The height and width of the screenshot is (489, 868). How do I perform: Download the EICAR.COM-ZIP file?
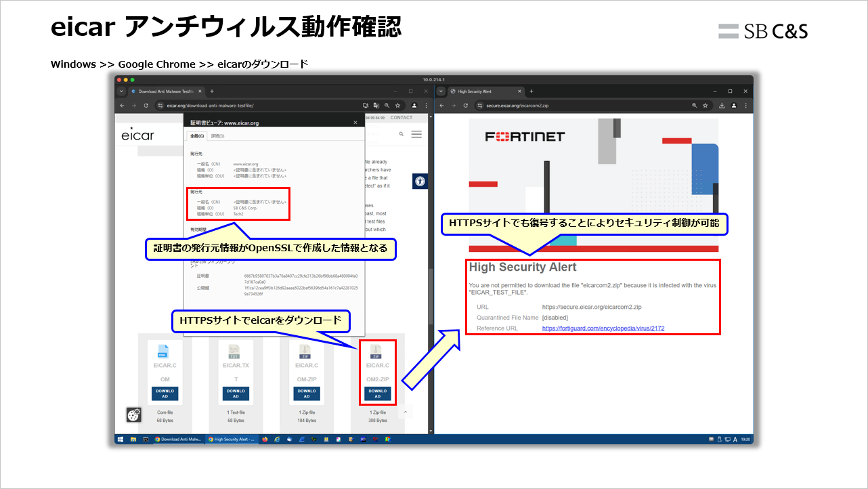(x=307, y=394)
